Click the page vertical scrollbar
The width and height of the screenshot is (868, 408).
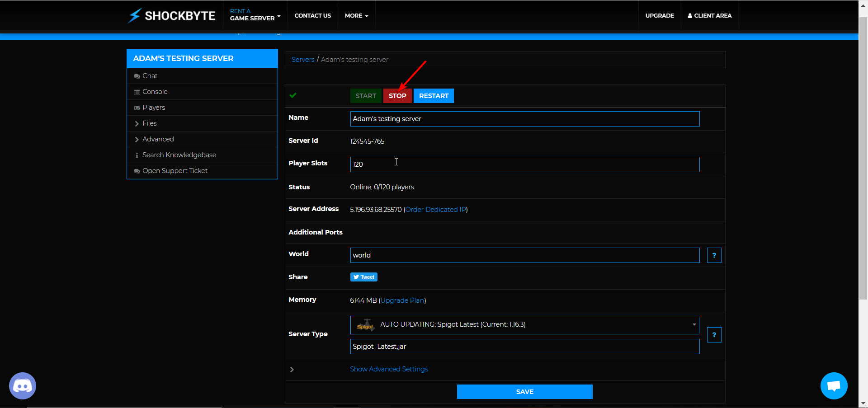(x=863, y=158)
